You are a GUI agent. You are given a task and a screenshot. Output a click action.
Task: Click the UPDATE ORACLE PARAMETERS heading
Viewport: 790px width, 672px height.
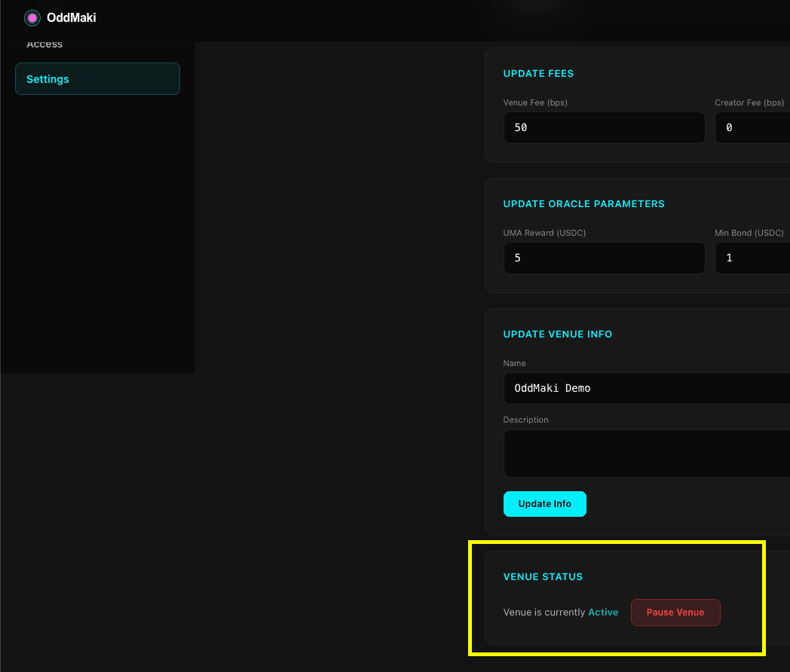(x=584, y=204)
